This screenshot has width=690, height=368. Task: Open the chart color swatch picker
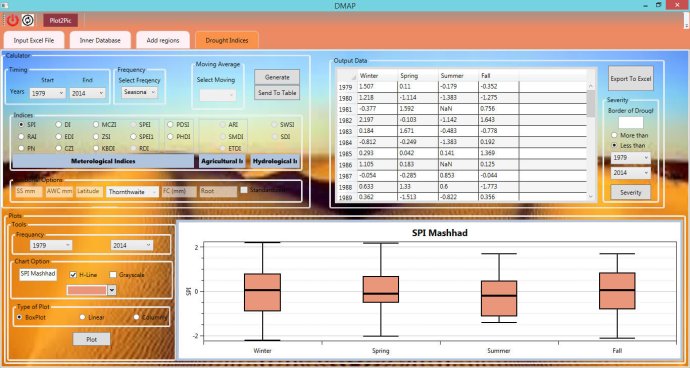tap(92, 290)
